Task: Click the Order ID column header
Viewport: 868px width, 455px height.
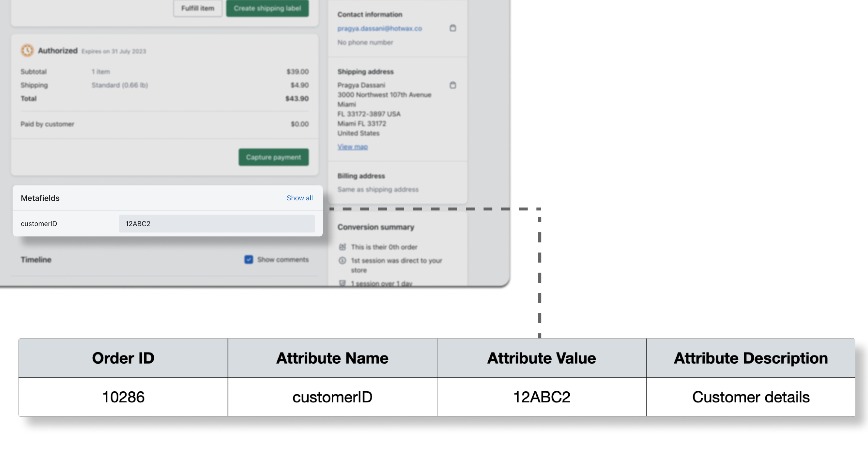Action: click(123, 358)
